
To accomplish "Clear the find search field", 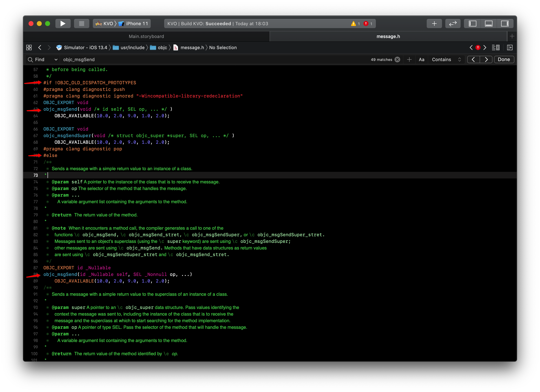I will click(x=397, y=59).
